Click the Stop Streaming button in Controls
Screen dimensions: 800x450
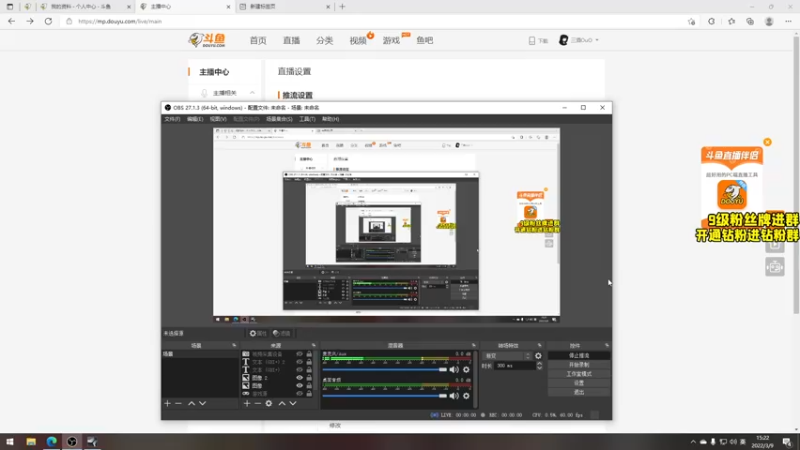coord(579,355)
